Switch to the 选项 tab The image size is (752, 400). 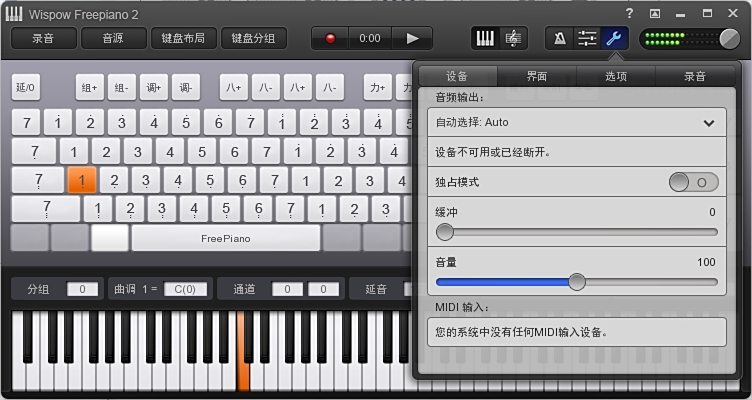click(616, 76)
